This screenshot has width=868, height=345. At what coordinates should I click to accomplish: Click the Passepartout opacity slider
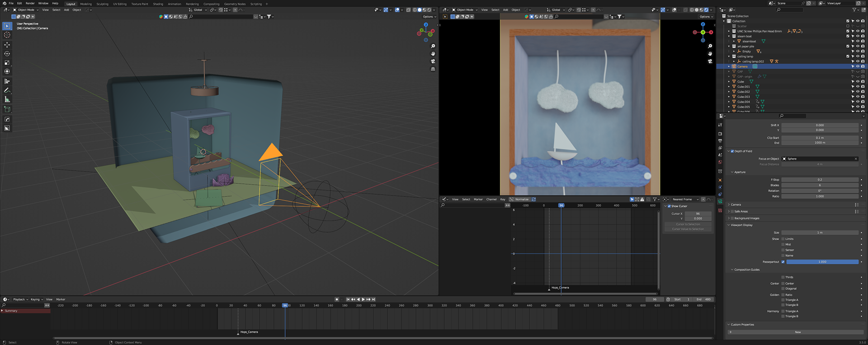pyautogui.click(x=822, y=262)
